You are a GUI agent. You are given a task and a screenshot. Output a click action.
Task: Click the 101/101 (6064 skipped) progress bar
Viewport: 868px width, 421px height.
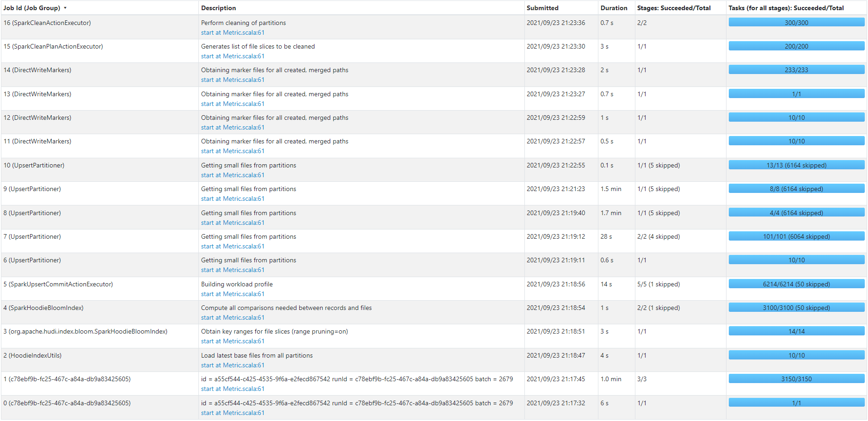point(796,236)
